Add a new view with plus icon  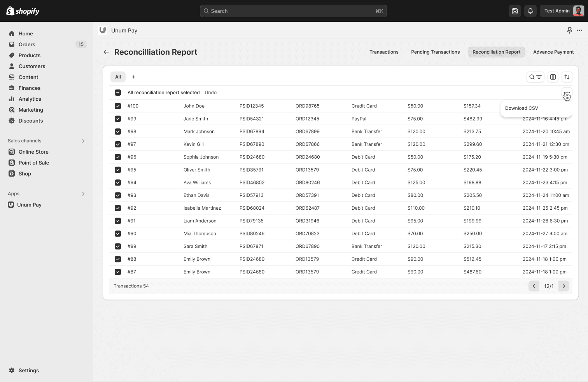(133, 77)
